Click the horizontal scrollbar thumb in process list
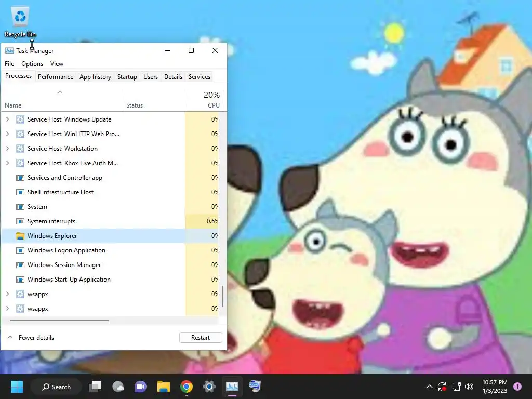The height and width of the screenshot is (399, 532). pyautogui.click(x=59, y=320)
